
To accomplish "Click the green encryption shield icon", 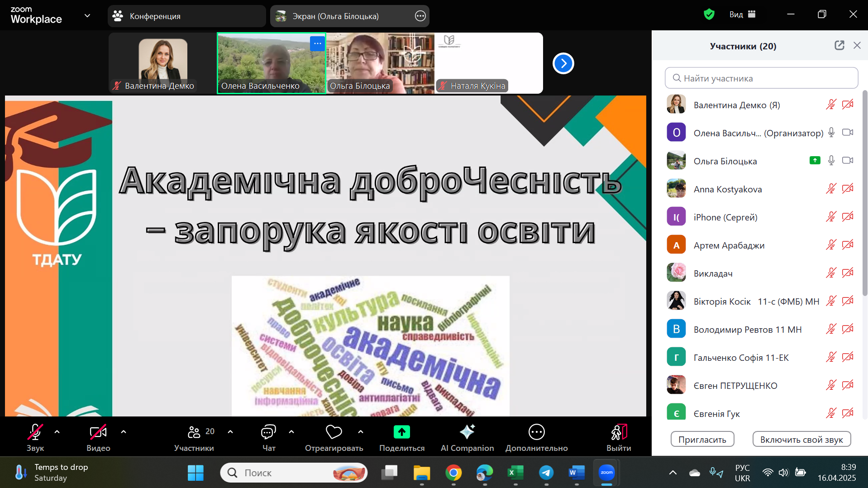I will click(x=709, y=14).
